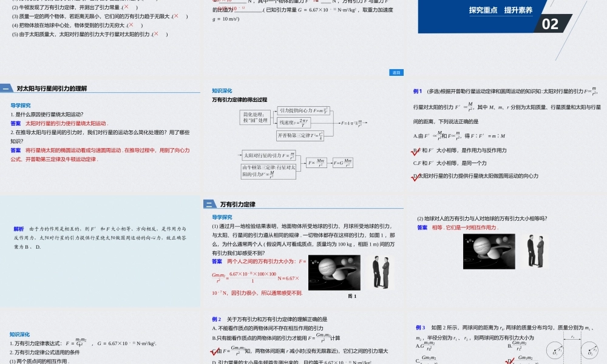Expand the 引力提供向心力 formula box
The width and height of the screenshot is (607, 364).
[x=303, y=111]
